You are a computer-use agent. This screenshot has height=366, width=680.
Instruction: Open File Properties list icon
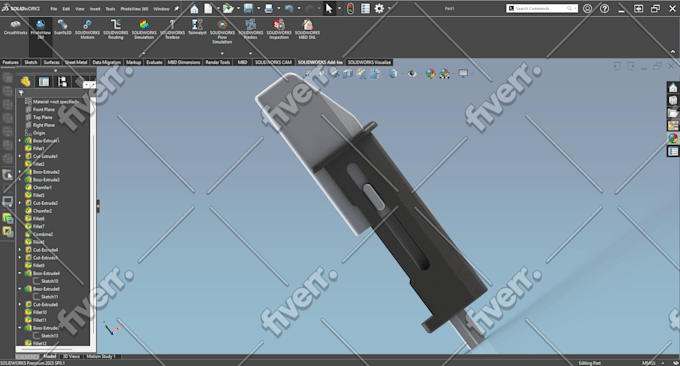coord(365,9)
